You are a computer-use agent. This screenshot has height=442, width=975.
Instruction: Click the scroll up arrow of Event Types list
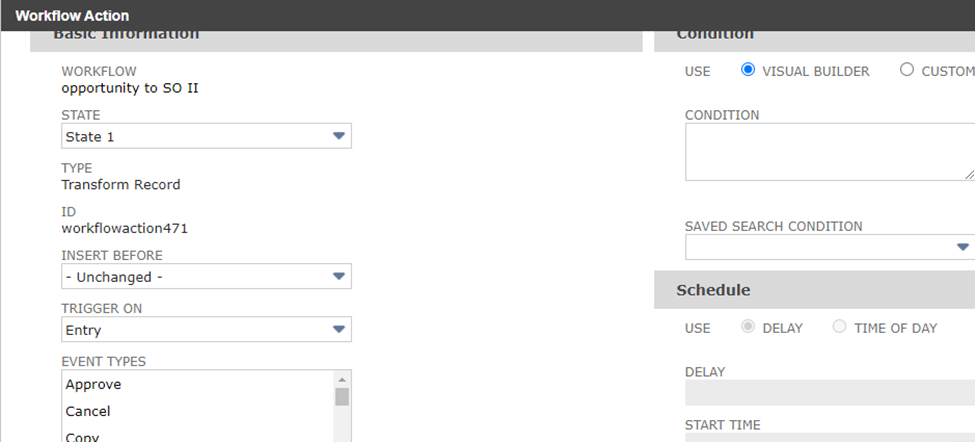coord(342,379)
